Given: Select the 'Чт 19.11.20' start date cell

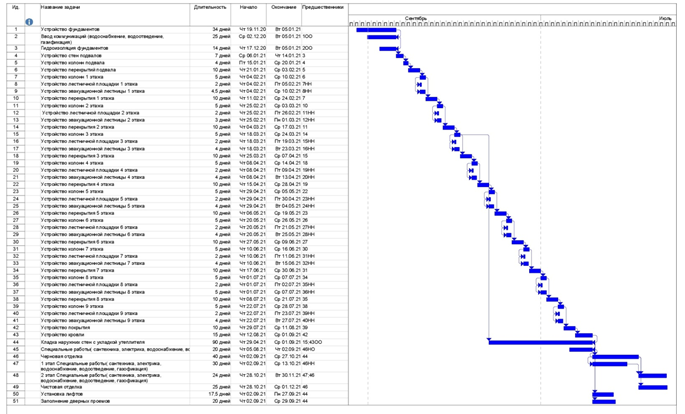Looking at the screenshot, I should coord(253,30).
